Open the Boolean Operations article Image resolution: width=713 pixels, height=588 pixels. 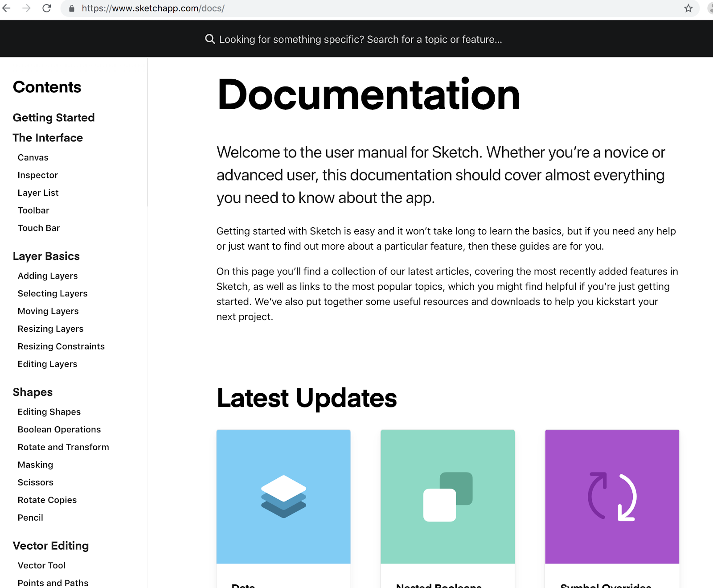click(59, 429)
